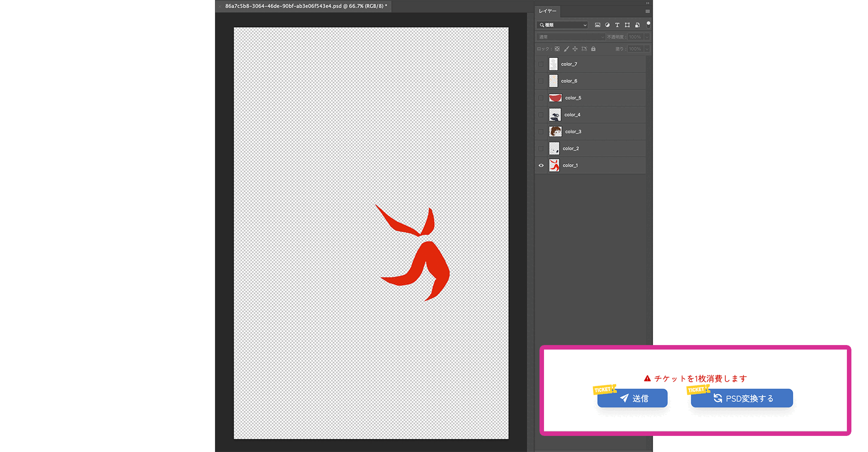Filter layers by shape type icon
This screenshot has height=452, width=868.
tap(627, 25)
